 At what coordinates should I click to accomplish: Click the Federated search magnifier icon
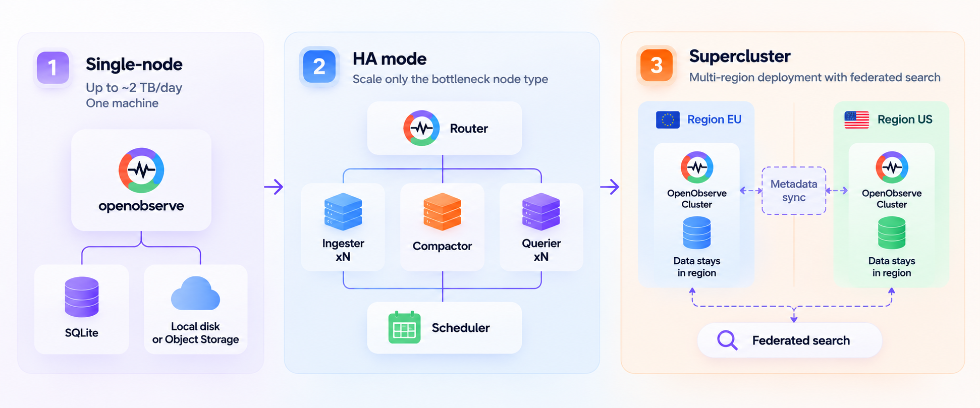(727, 340)
